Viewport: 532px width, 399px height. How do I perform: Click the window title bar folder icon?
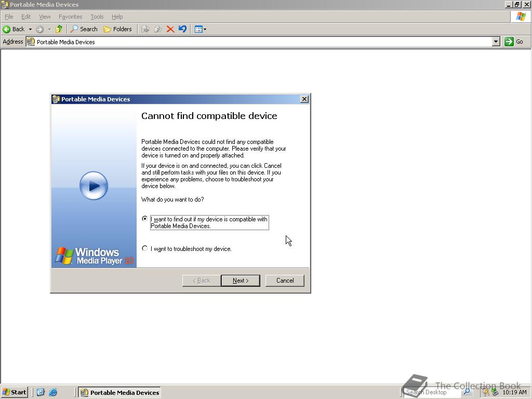click(x=5, y=4)
